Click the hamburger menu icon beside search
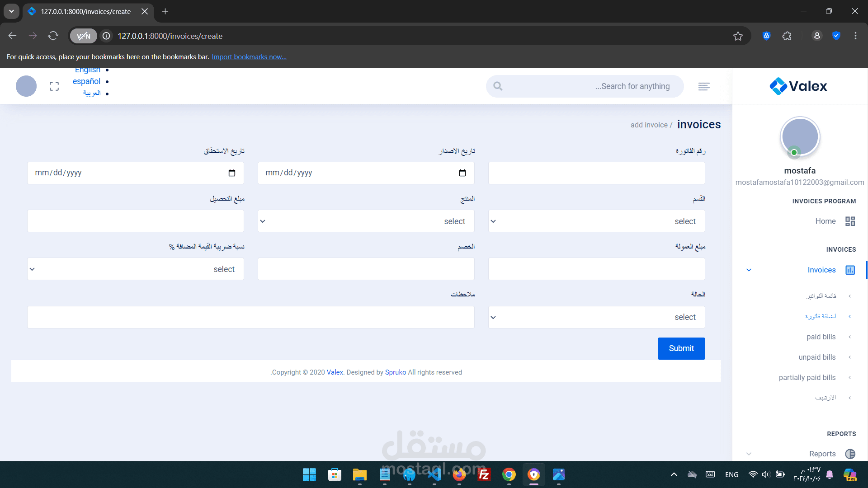The height and width of the screenshot is (488, 868). click(x=704, y=86)
